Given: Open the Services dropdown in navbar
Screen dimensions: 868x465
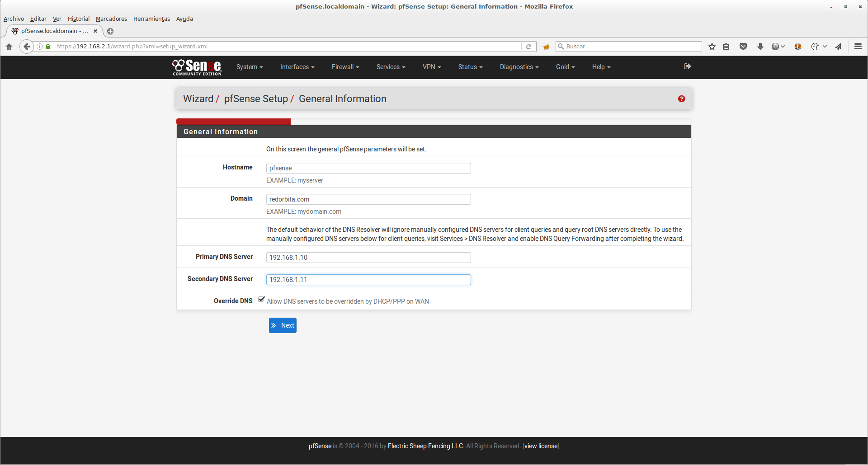Looking at the screenshot, I should click(x=391, y=67).
